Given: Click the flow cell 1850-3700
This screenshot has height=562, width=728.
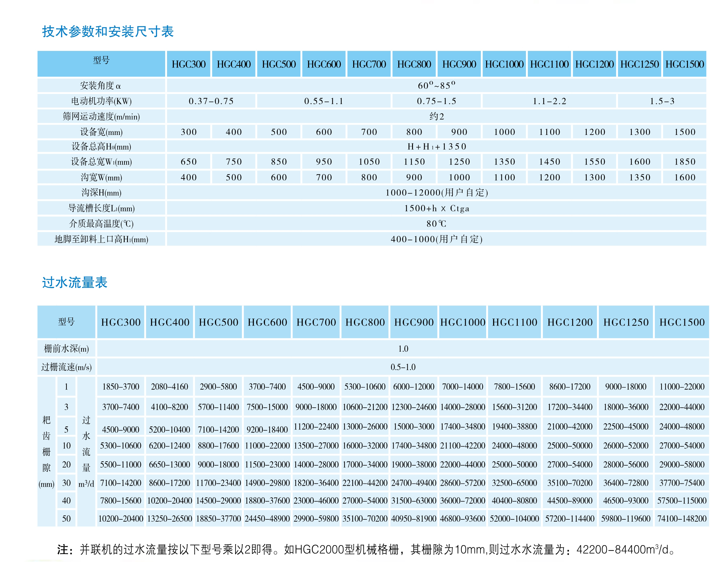Looking at the screenshot, I should click(x=121, y=387).
